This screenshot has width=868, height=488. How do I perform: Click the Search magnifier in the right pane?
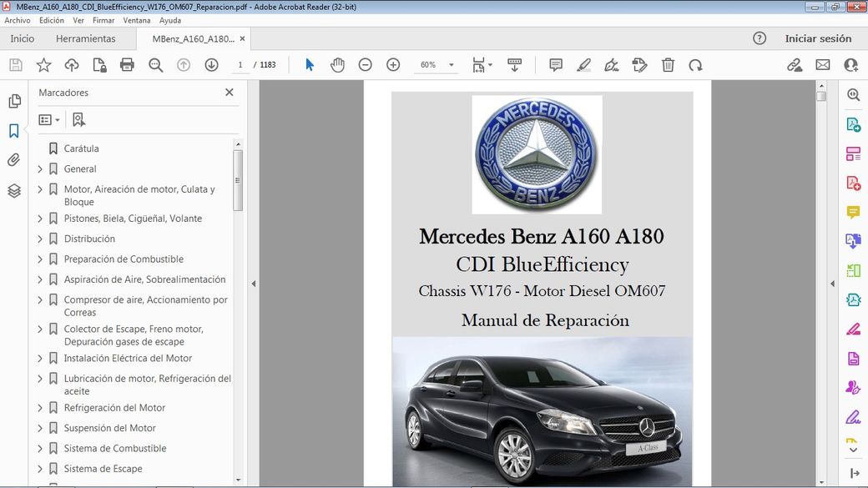[x=853, y=94]
